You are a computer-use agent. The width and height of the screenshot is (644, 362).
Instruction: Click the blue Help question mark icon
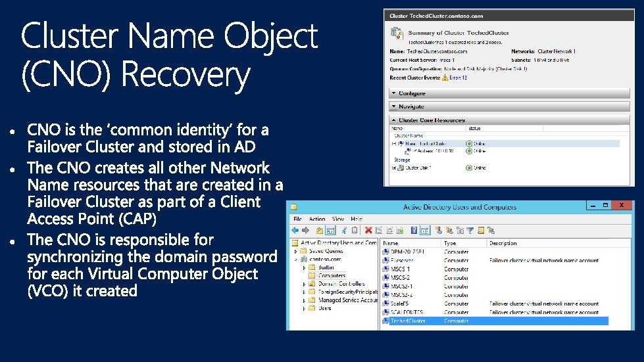point(414,231)
